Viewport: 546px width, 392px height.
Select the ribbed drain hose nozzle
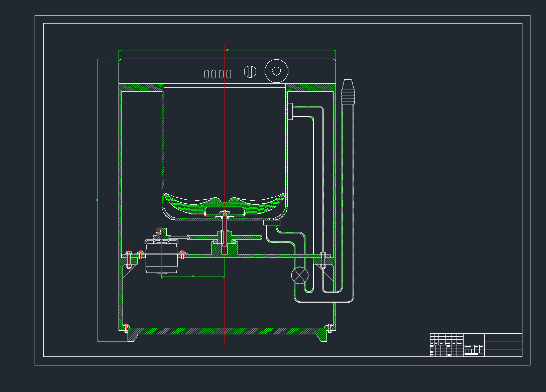(x=348, y=92)
